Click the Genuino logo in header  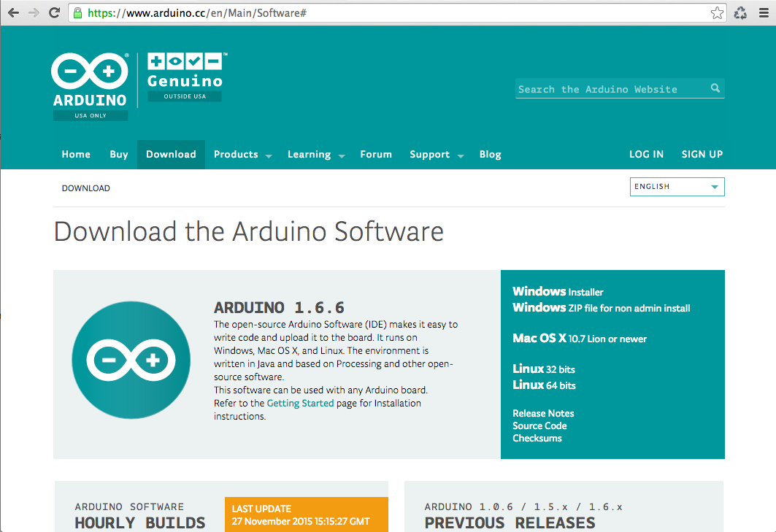185,77
